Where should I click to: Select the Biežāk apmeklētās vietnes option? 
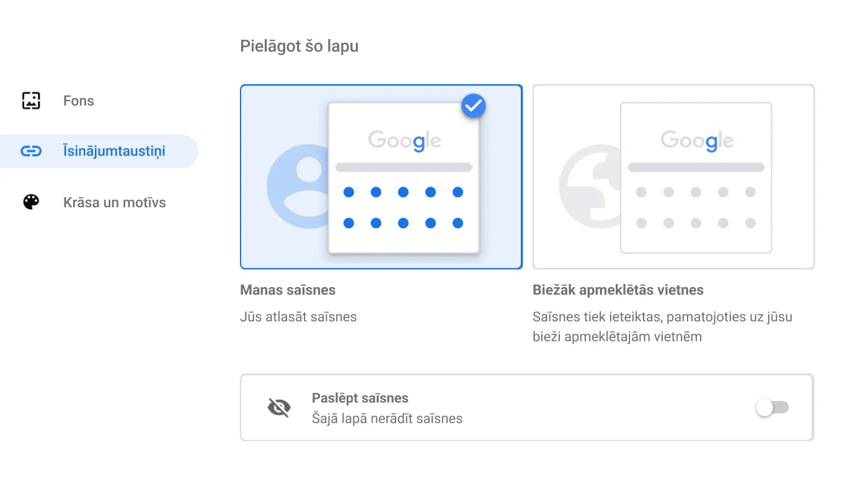(673, 177)
